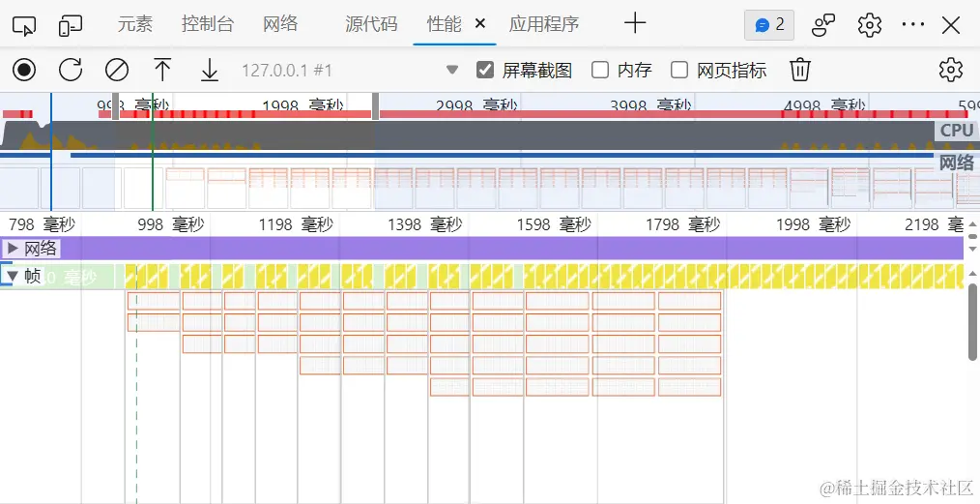Start recording performance profile
The image size is (980, 504).
coord(24,70)
